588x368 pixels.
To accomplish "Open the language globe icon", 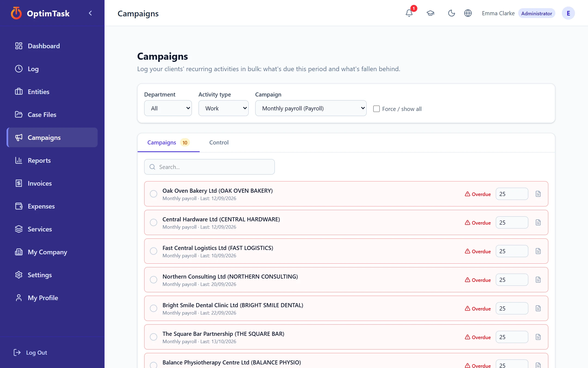I will click(468, 13).
